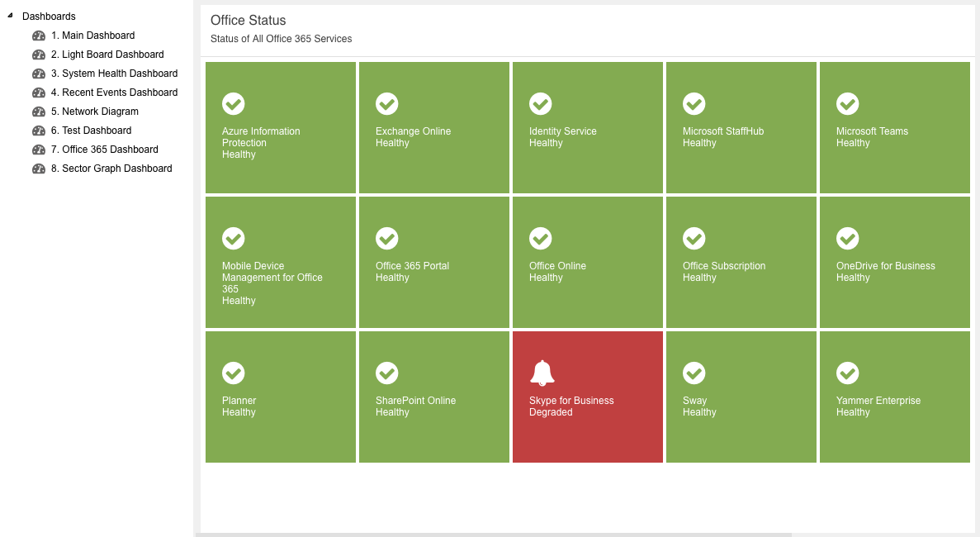Viewport: 980px width, 537px height.
Task: Click gauge icon beside Network Diagram
Action: click(39, 112)
